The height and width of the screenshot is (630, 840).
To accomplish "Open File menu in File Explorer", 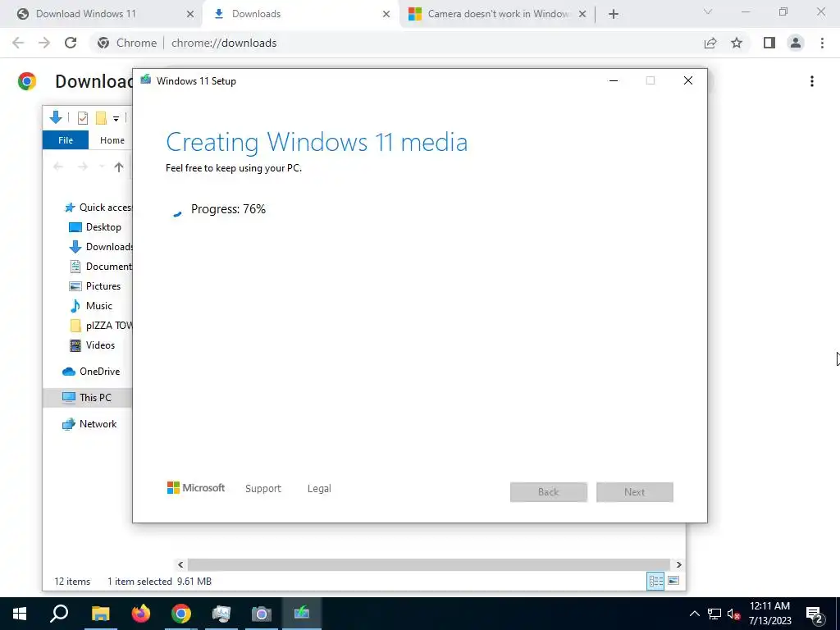I will click(66, 139).
